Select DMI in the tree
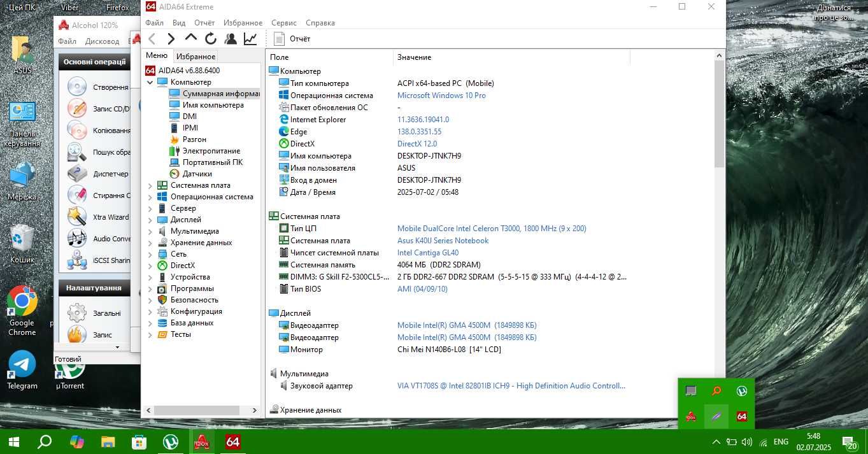868x454 pixels. tap(190, 117)
